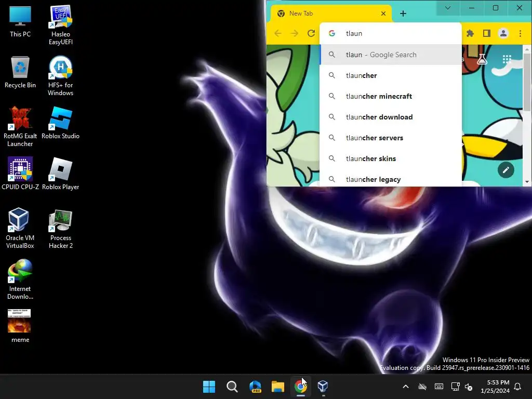Image resolution: width=532 pixels, height=399 pixels.
Task: Click the Windows Start button
Action: pos(209,387)
